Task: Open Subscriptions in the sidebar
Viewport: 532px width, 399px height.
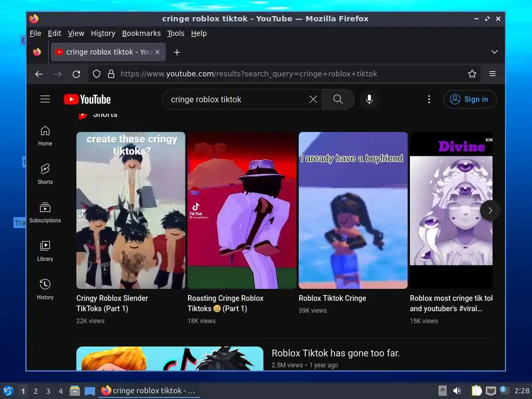Action: tap(45, 212)
